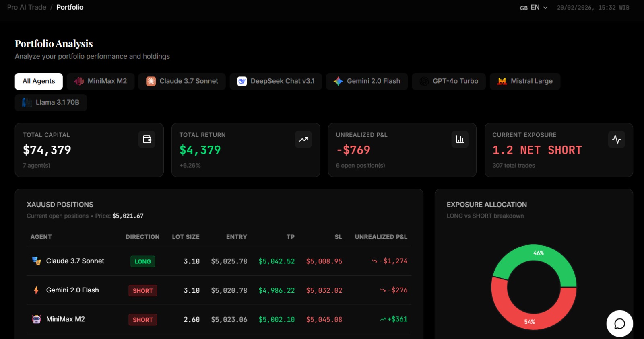This screenshot has height=339, width=644.
Task: Open the EN language dropdown
Action: point(534,8)
